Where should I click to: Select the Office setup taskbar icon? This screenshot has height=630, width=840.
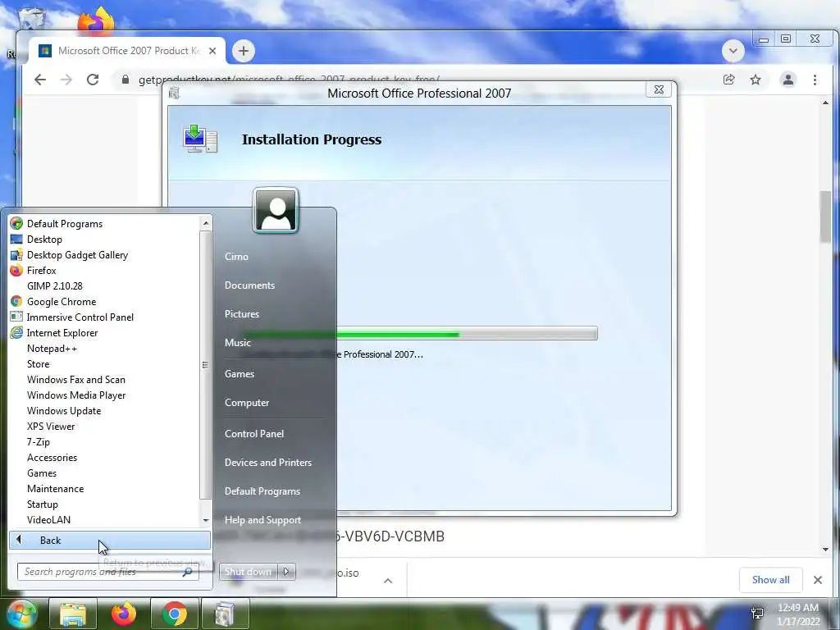point(225,614)
